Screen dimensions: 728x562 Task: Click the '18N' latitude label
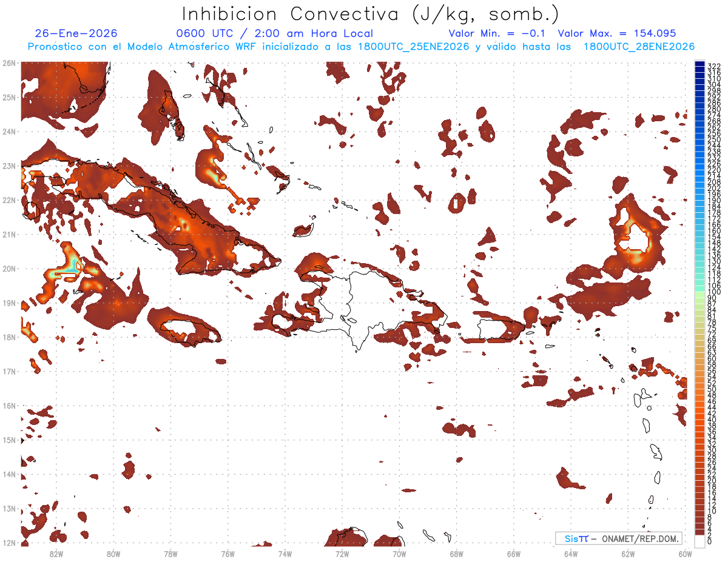tap(9, 337)
